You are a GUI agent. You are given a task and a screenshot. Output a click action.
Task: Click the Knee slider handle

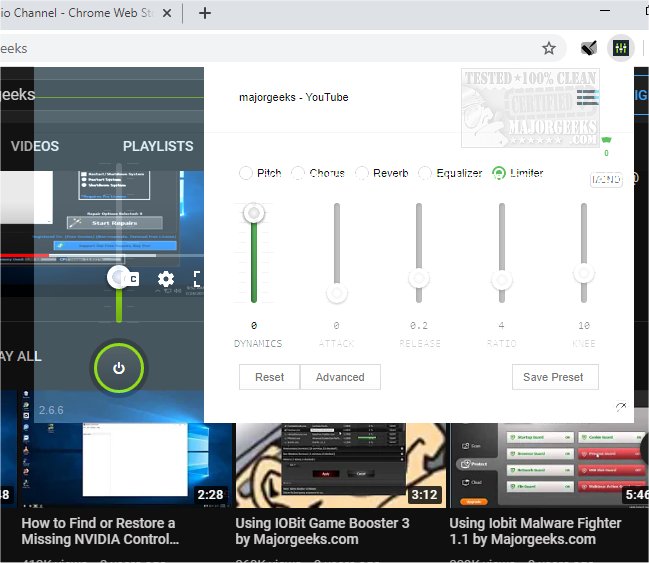[x=584, y=273]
